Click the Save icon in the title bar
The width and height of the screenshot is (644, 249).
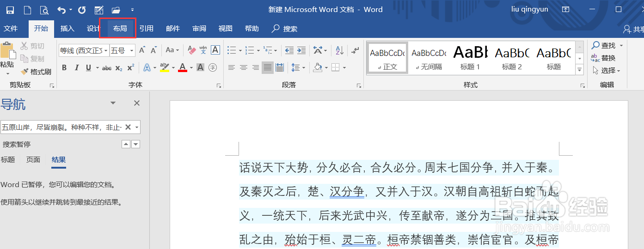[x=10, y=10]
